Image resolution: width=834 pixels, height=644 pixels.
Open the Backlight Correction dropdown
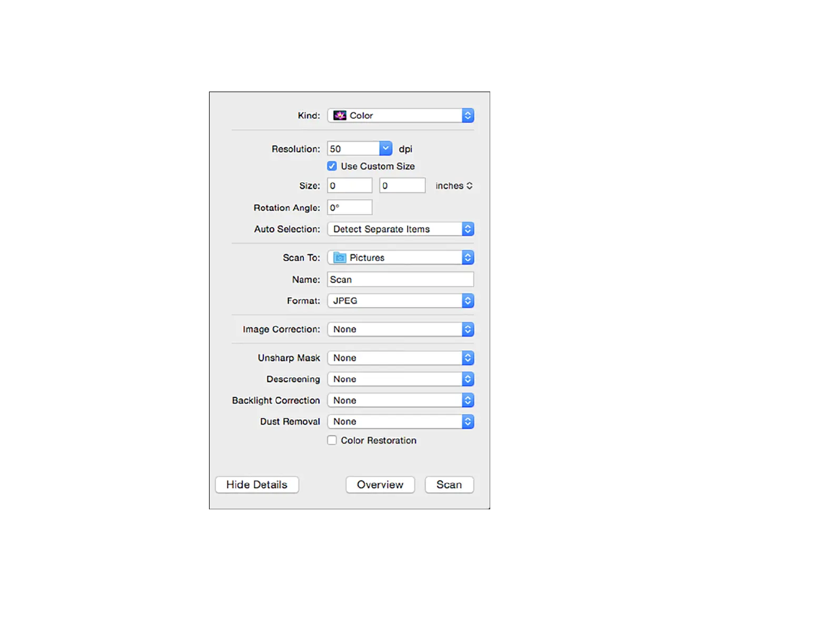(401, 400)
